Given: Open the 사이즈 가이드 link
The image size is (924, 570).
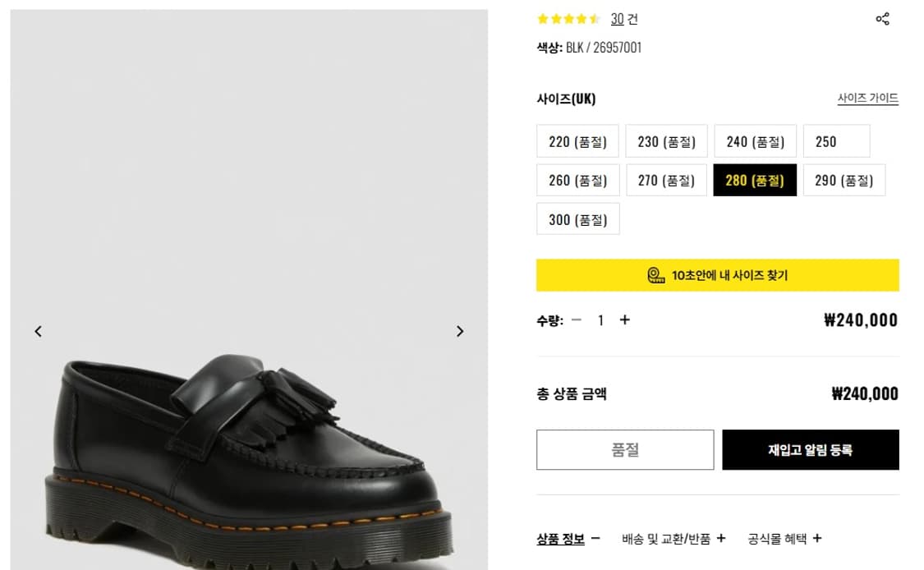Looking at the screenshot, I should [867, 98].
